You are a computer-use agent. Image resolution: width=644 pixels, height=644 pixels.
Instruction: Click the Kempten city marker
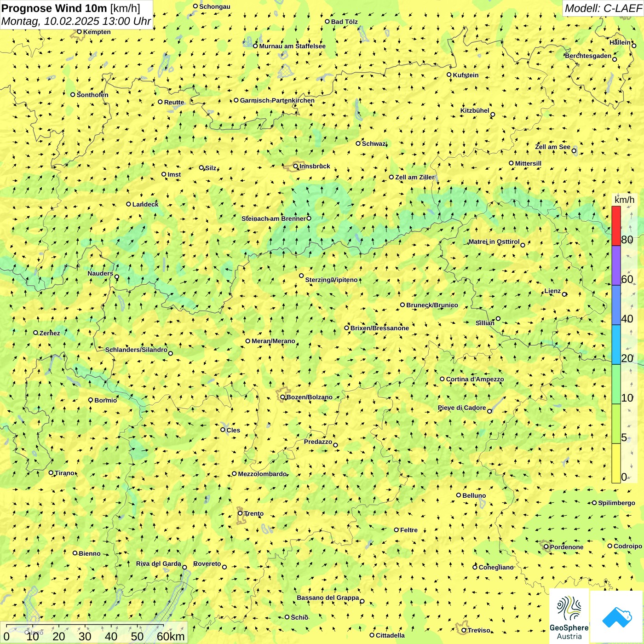tap(79, 32)
